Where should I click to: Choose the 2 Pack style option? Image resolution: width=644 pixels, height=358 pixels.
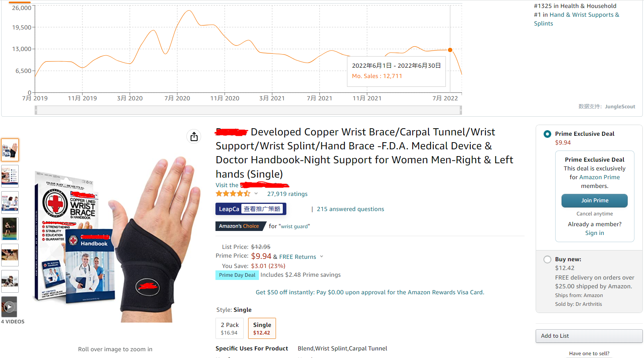point(229,329)
